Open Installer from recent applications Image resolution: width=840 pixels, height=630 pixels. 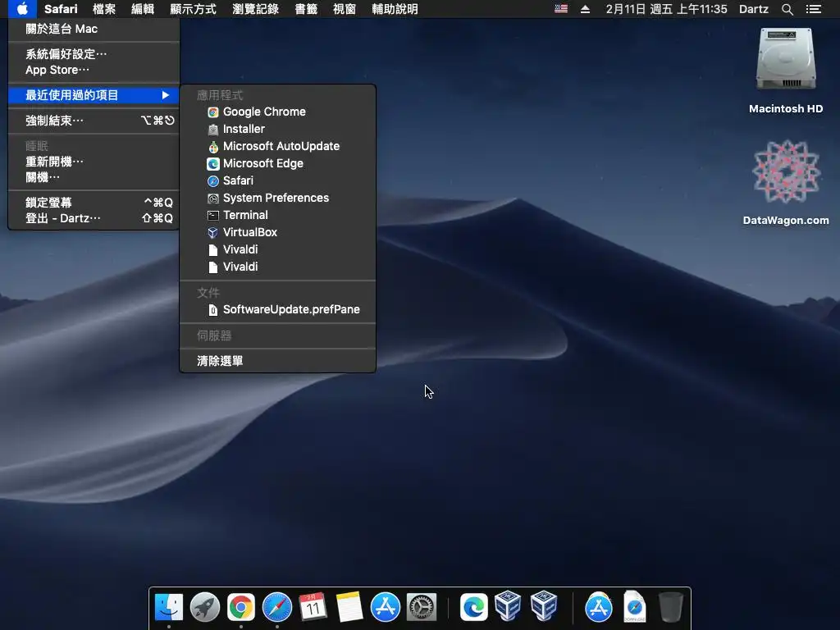point(277,129)
